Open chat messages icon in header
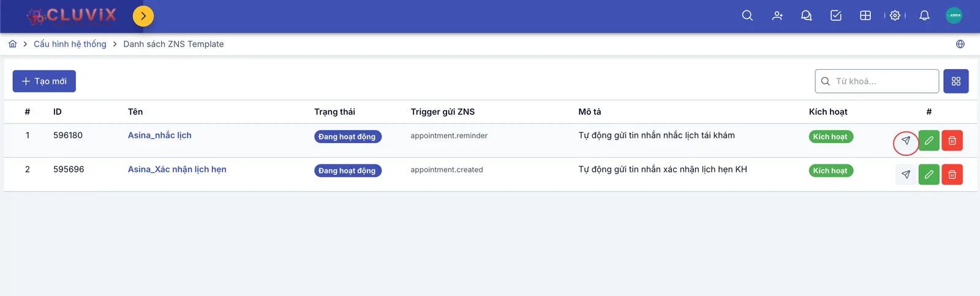980x296 pixels. 807,16
